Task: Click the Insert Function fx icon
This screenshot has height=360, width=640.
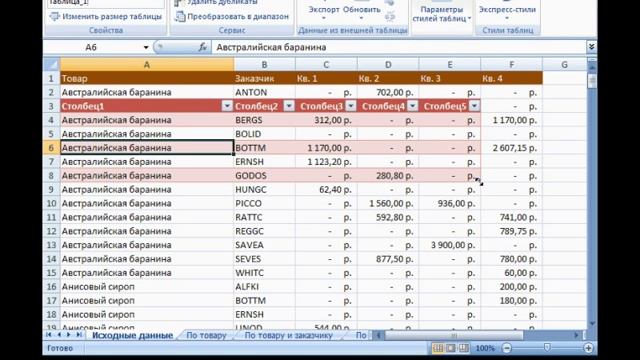Action: (x=202, y=47)
